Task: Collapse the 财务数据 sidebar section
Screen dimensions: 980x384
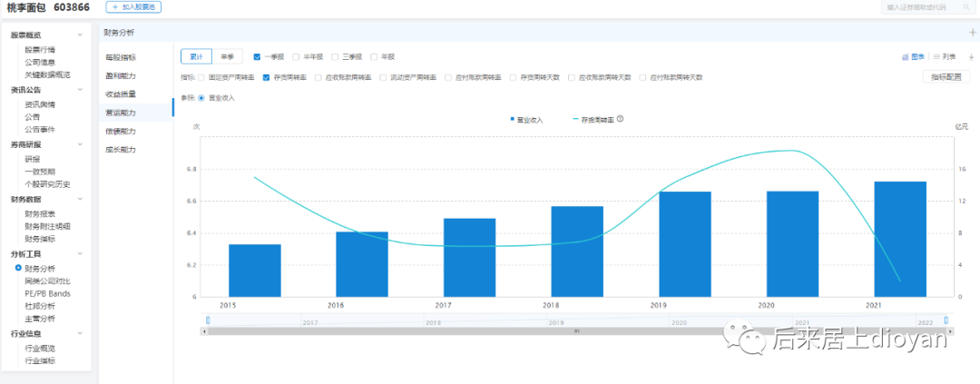Action: pyautogui.click(x=81, y=199)
